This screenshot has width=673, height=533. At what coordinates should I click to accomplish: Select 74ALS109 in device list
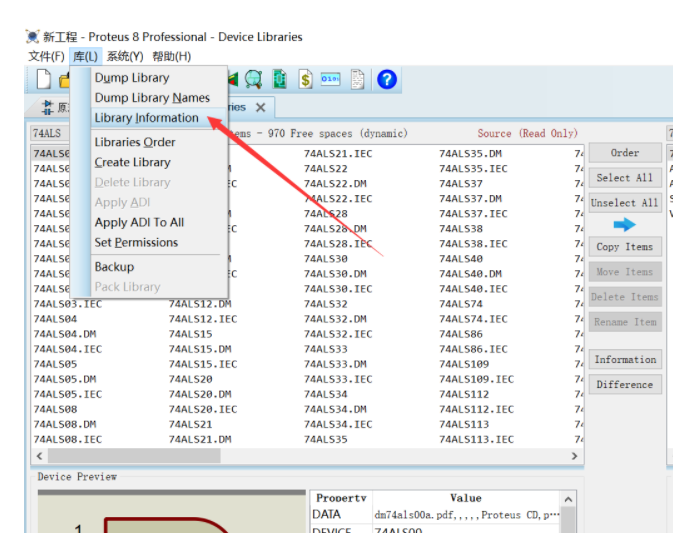(464, 364)
